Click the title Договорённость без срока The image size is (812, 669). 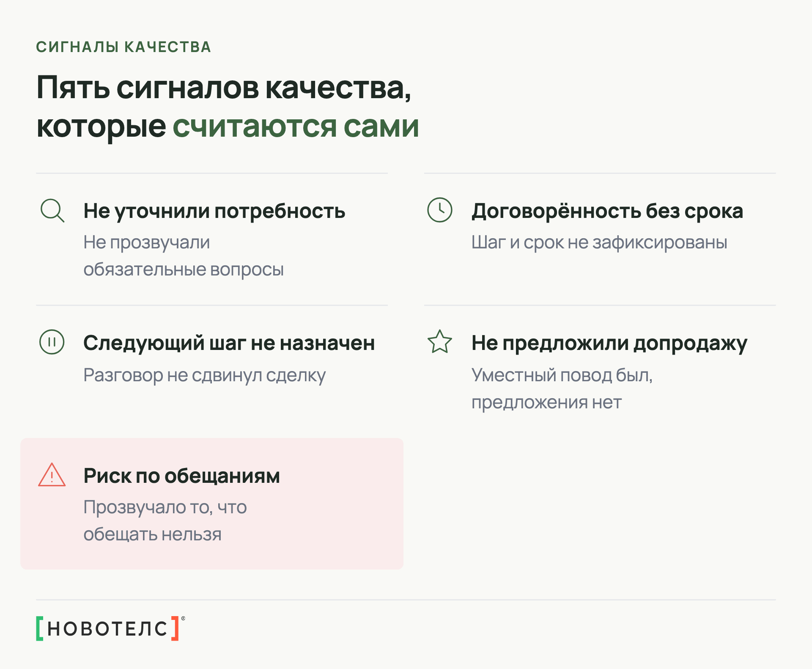tap(607, 211)
